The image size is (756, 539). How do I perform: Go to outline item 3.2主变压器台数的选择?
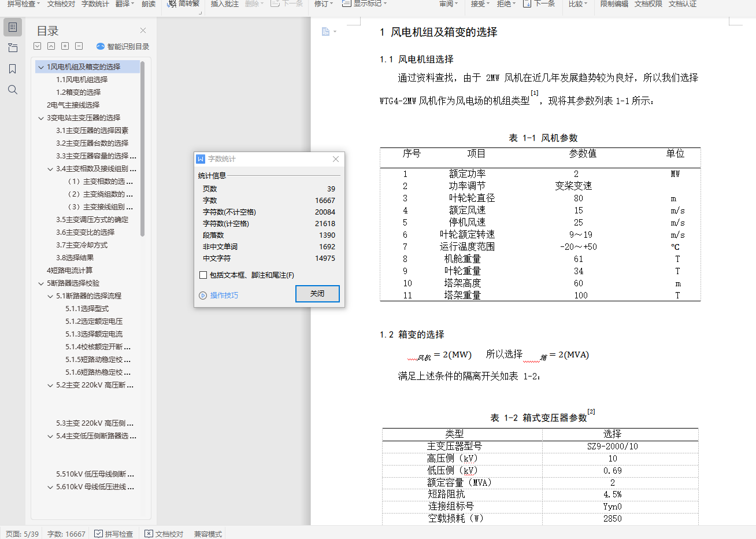pyautogui.click(x=92, y=143)
